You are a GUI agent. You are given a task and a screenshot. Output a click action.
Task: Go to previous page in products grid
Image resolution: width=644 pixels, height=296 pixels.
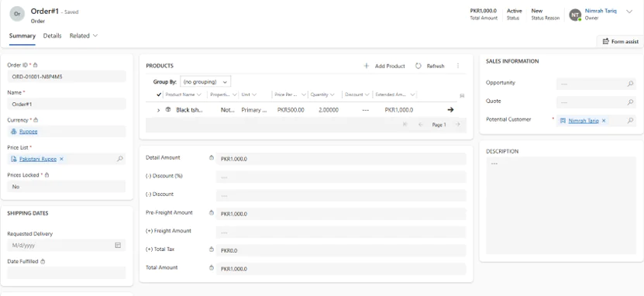pyautogui.click(x=420, y=125)
